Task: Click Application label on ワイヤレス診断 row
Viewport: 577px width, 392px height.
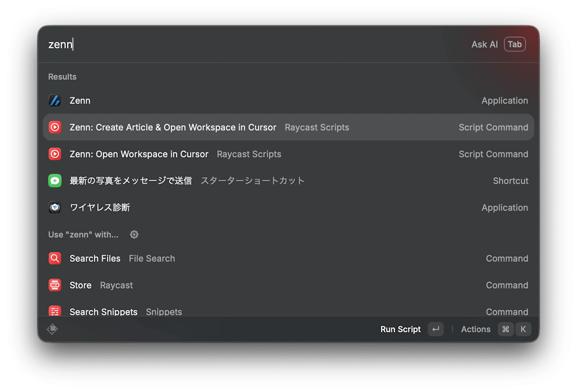Action: pyautogui.click(x=505, y=208)
